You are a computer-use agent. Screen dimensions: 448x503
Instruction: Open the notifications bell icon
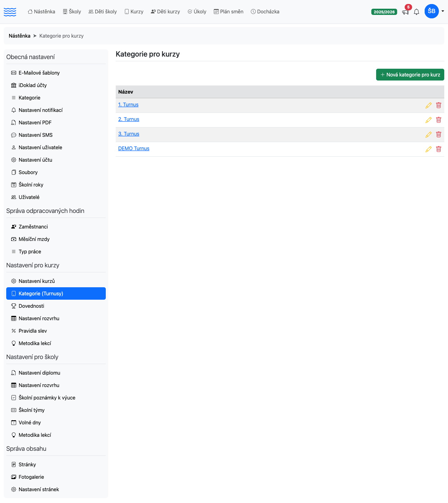pos(417,12)
